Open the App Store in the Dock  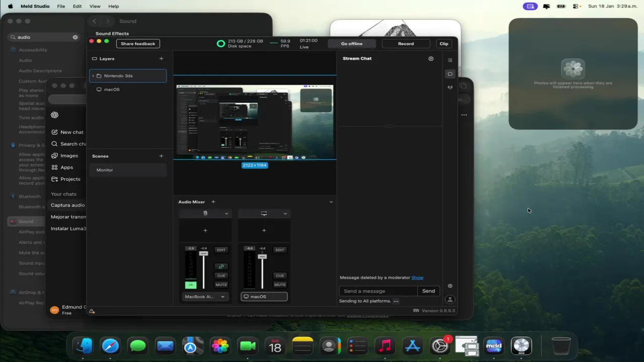click(412, 346)
